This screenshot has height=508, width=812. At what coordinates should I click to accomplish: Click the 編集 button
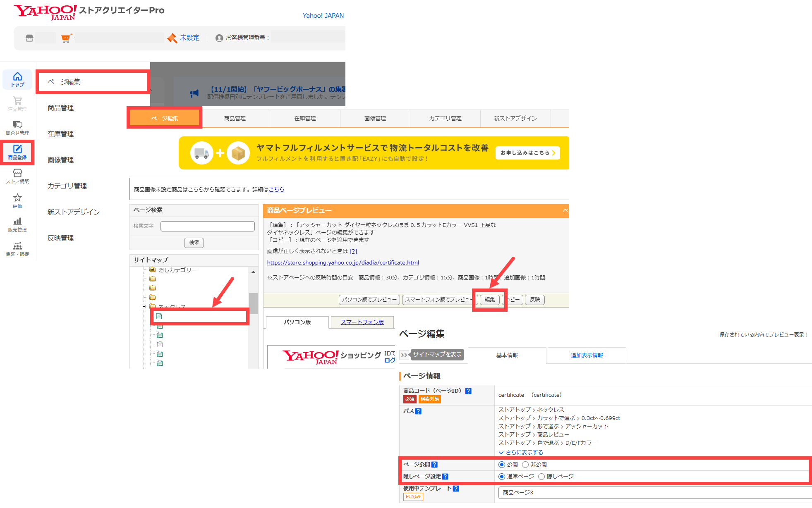(489, 299)
